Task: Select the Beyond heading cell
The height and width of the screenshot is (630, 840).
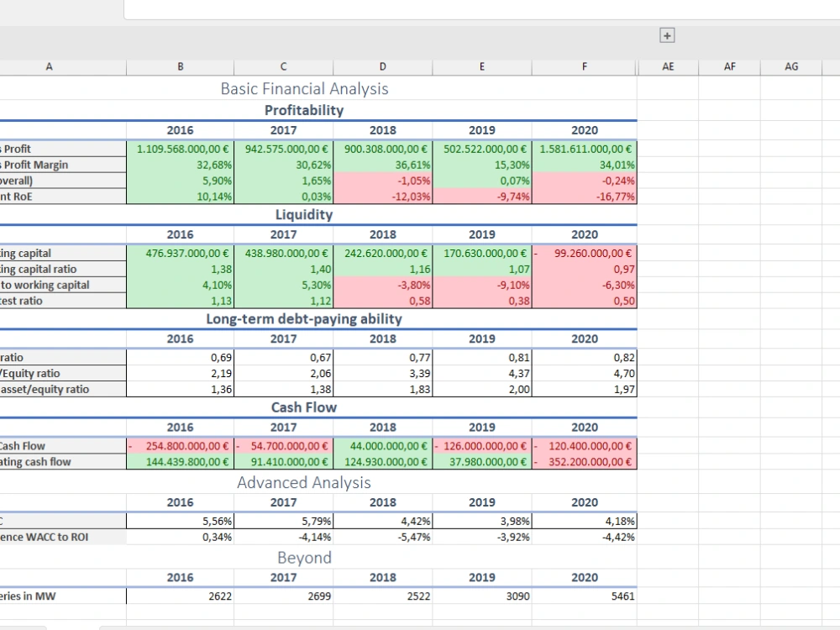Action: point(304,558)
